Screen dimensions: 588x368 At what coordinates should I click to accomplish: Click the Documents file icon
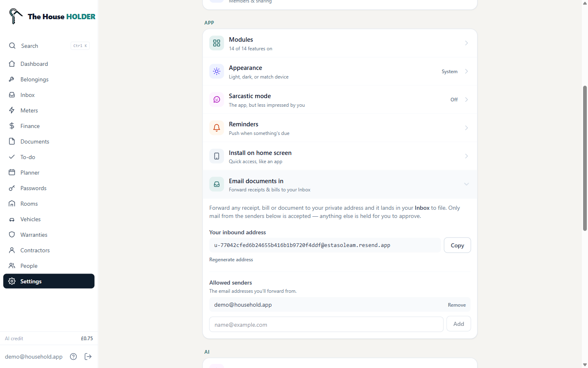12,141
